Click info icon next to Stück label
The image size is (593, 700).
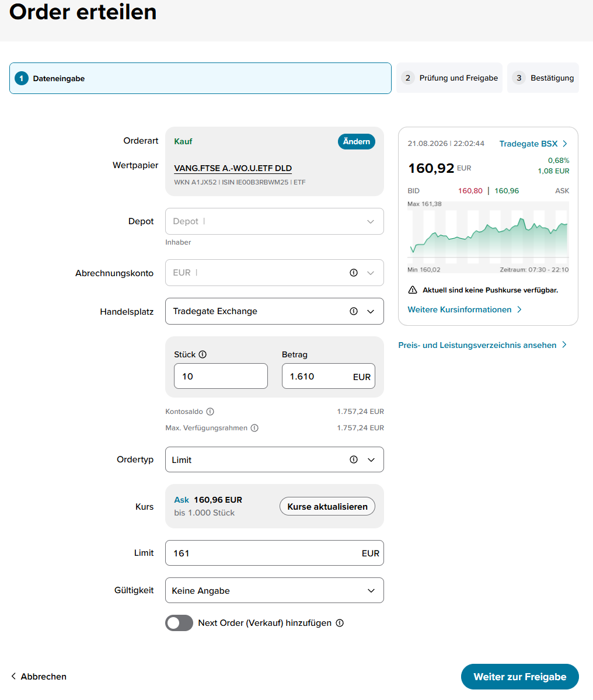point(203,354)
